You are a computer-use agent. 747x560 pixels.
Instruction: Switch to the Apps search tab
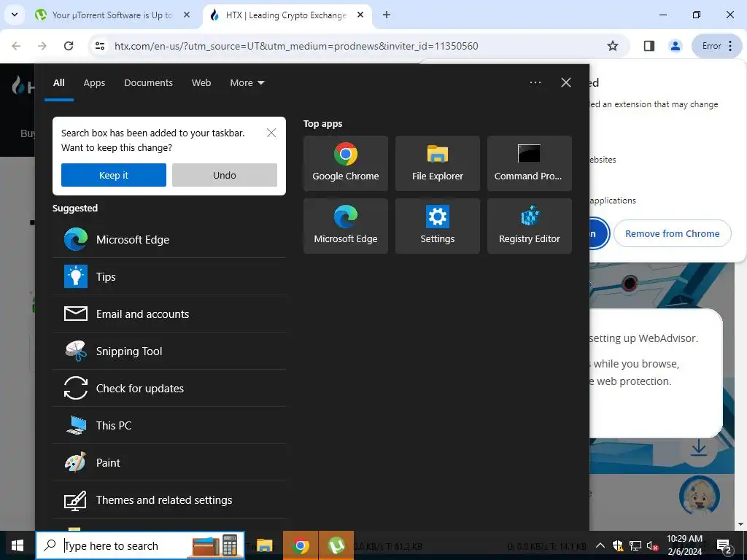coord(94,83)
